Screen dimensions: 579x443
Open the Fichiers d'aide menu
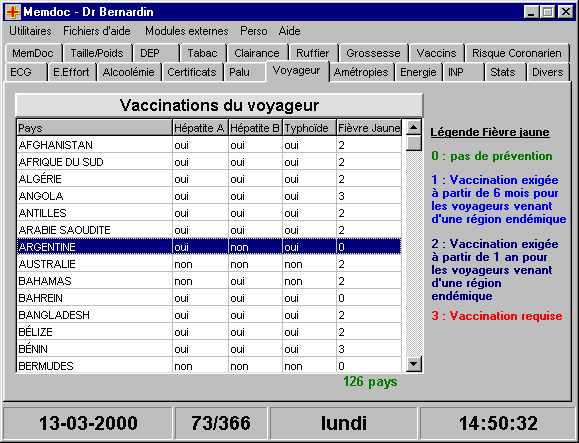click(97, 31)
